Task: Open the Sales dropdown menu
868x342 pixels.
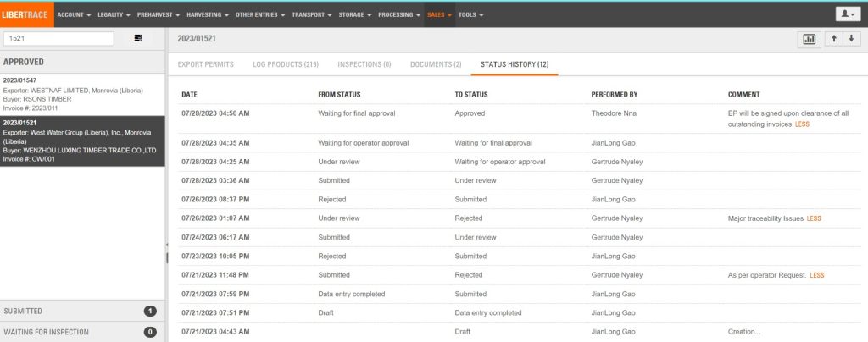Action: pos(439,14)
